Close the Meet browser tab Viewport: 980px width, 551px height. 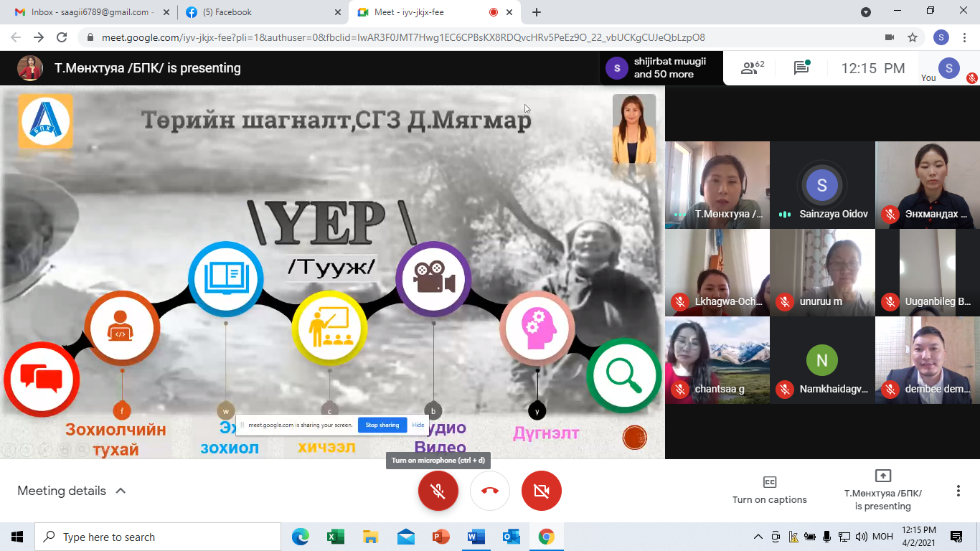click(x=510, y=12)
